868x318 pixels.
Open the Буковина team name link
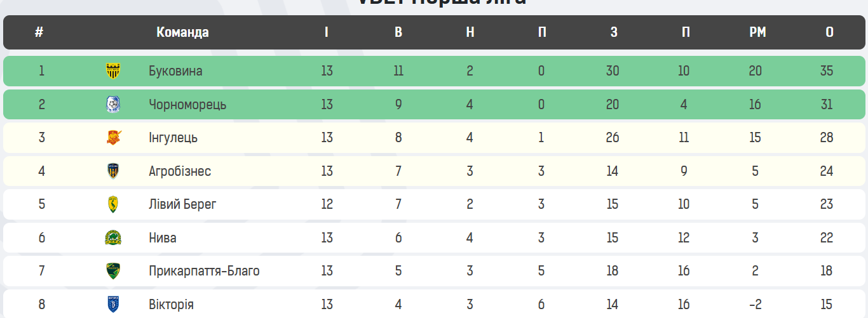point(175,71)
